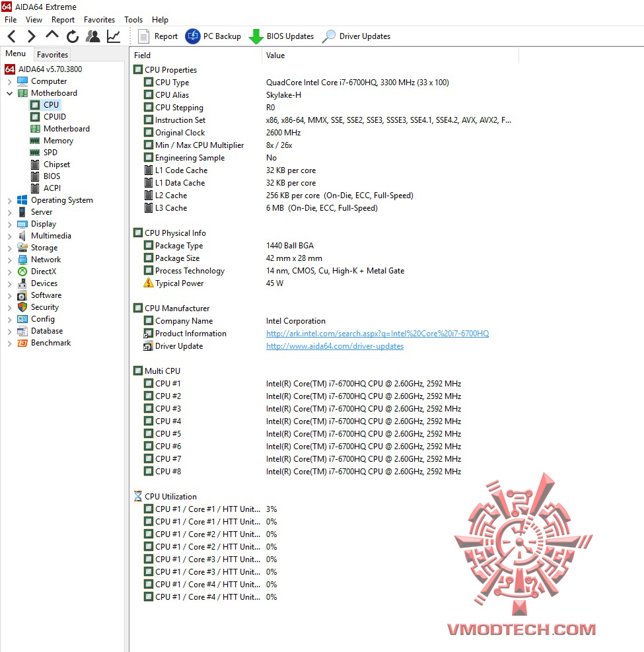
Task: Click the Computer monitor icon
Action: 22,81
